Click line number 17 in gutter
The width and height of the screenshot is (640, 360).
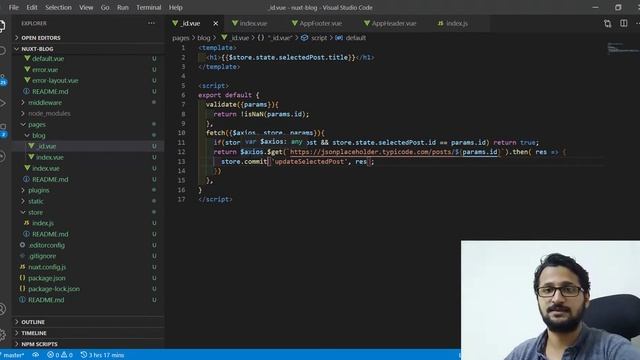click(181, 200)
